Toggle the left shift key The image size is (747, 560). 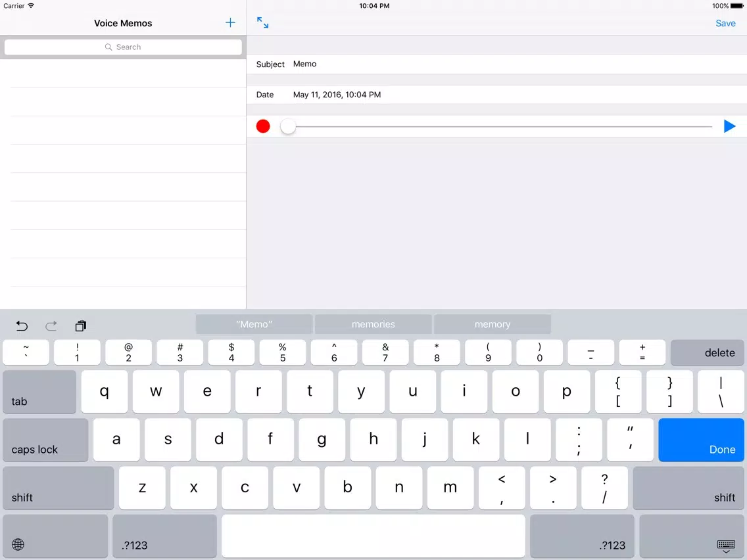(x=58, y=488)
